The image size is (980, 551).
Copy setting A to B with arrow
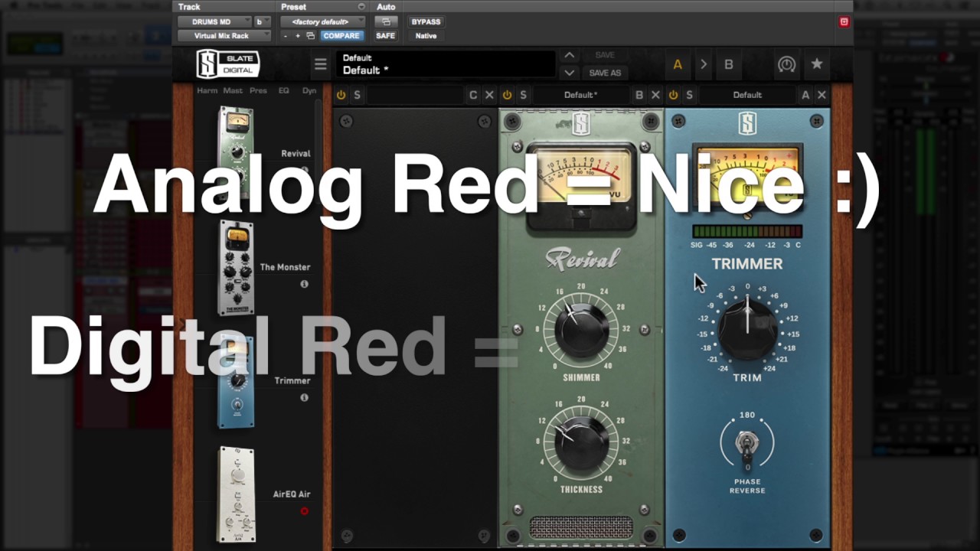[x=704, y=65]
